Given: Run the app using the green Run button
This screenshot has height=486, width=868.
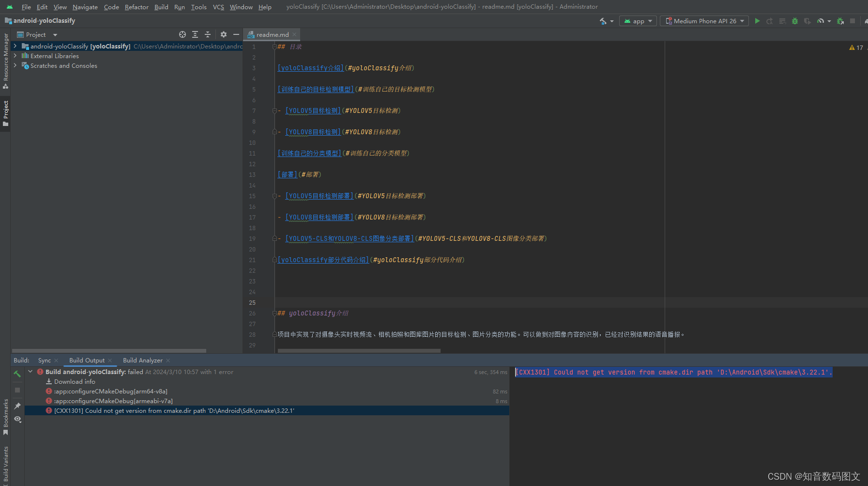Looking at the screenshot, I should pos(758,21).
